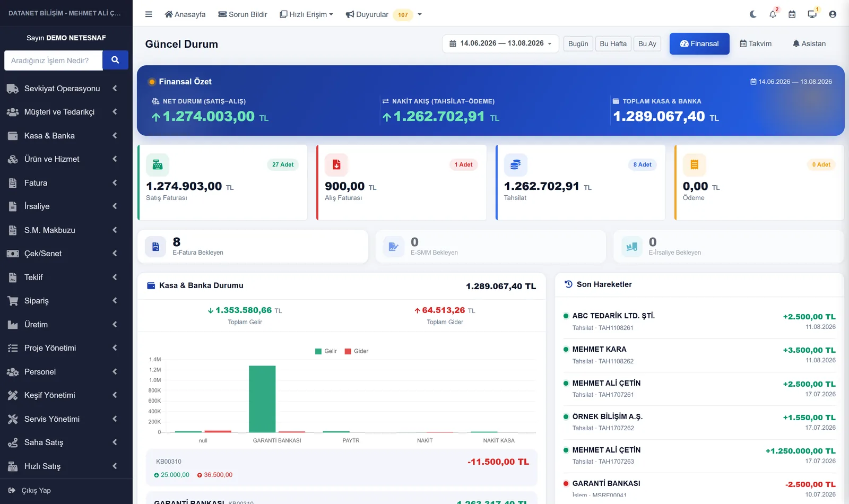Image resolution: width=849 pixels, height=504 pixels.
Task: Expand the Servis Yönetimi sidebar menu
Action: (x=66, y=419)
